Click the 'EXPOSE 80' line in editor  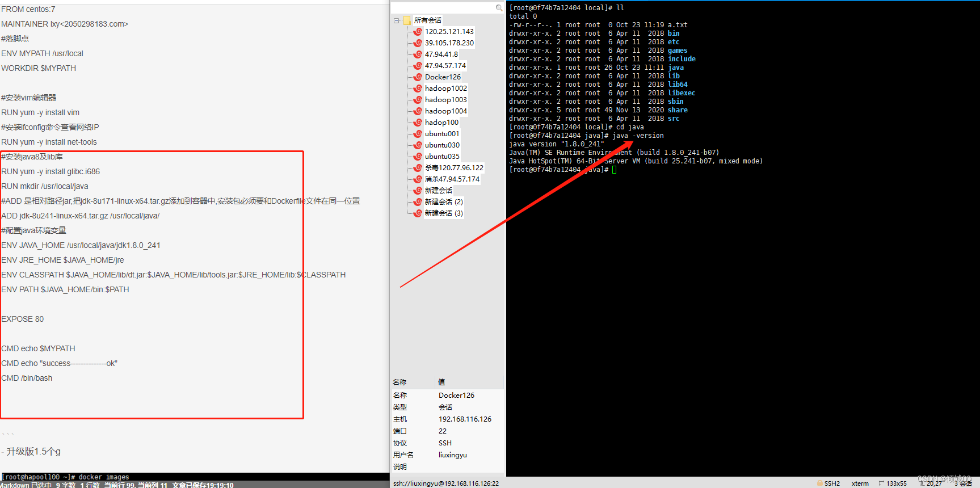23,319
